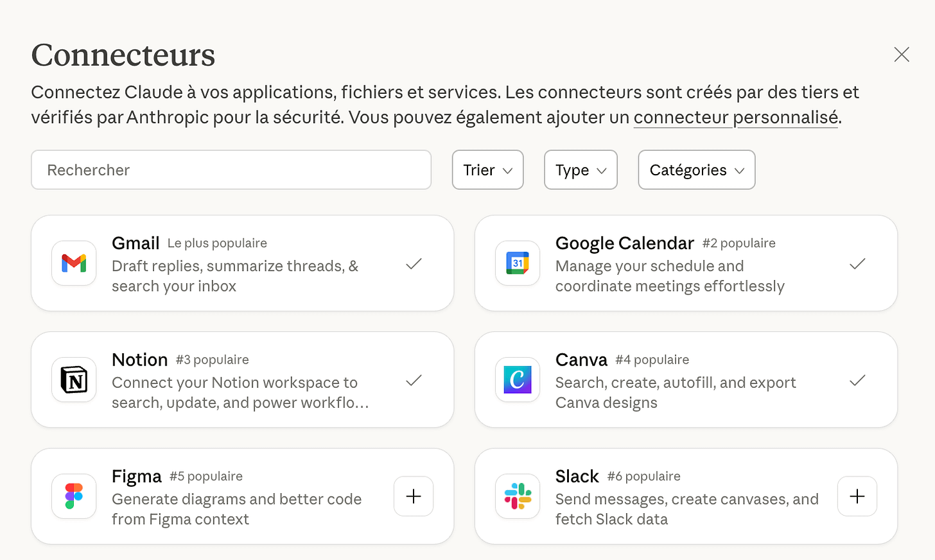935x560 pixels.
Task: Close the Connecteurs dialog
Action: [x=902, y=55]
